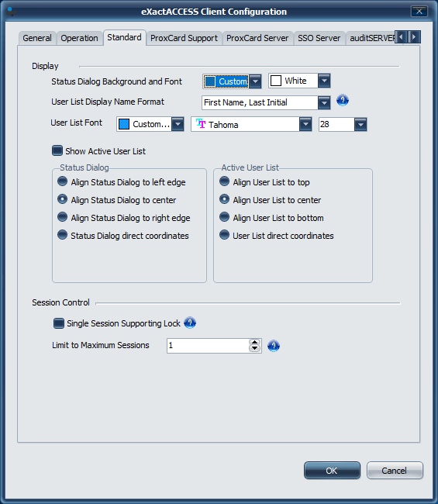Select Align Status Dialog to center
This screenshot has height=504, width=438.
(62, 199)
